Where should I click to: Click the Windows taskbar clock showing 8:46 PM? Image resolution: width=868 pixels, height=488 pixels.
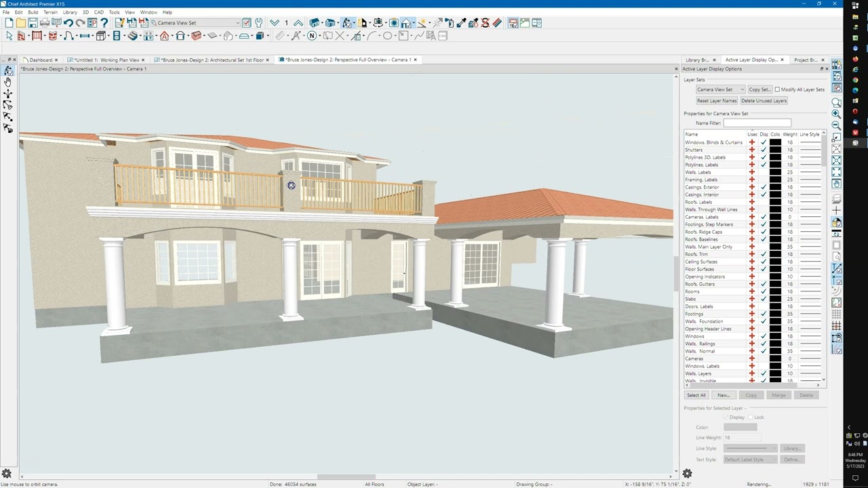tap(855, 460)
